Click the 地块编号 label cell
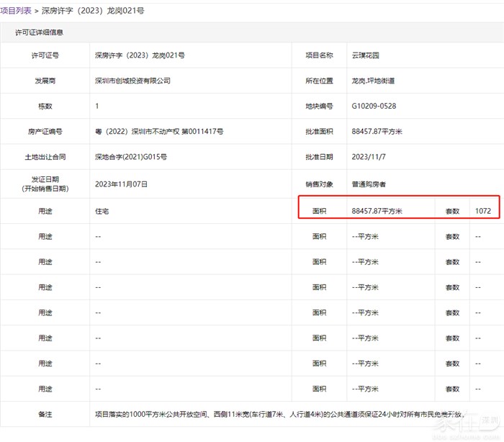Viewport: 504px width, 442px height. pos(319,107)
